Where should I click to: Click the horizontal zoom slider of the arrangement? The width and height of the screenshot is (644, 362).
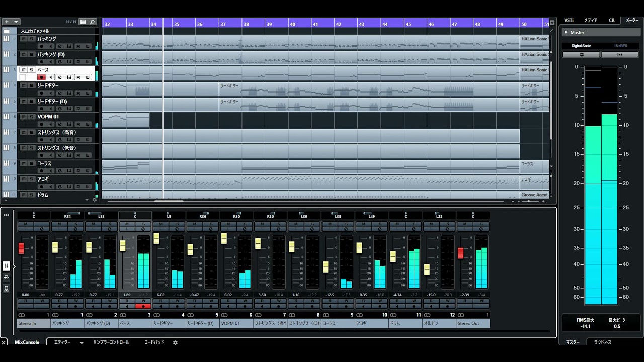coord(528,201)
